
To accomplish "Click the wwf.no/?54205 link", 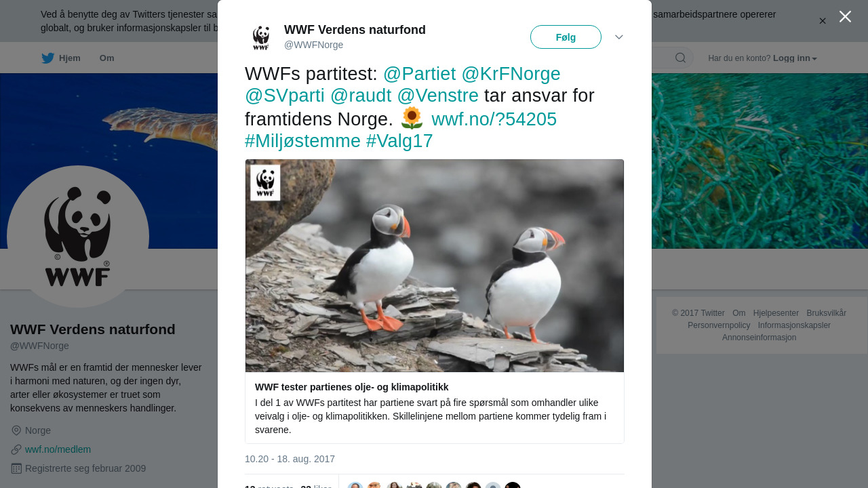I will point(494,119).
